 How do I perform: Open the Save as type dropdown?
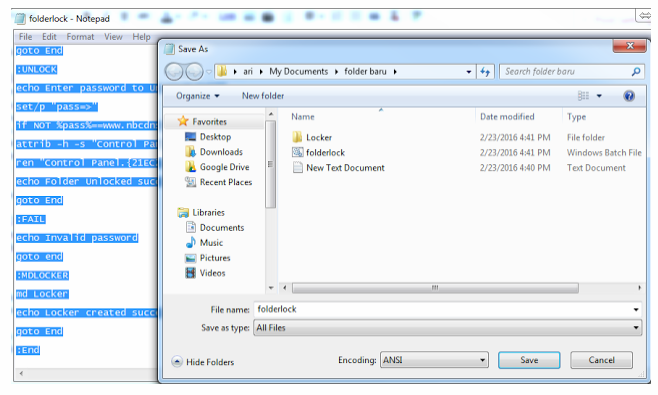coord(447,328)
